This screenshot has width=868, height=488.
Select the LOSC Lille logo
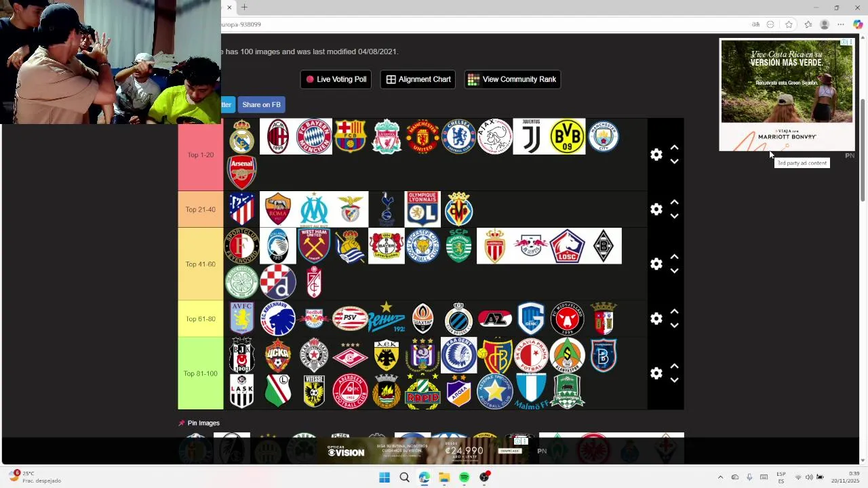(568, 245)
